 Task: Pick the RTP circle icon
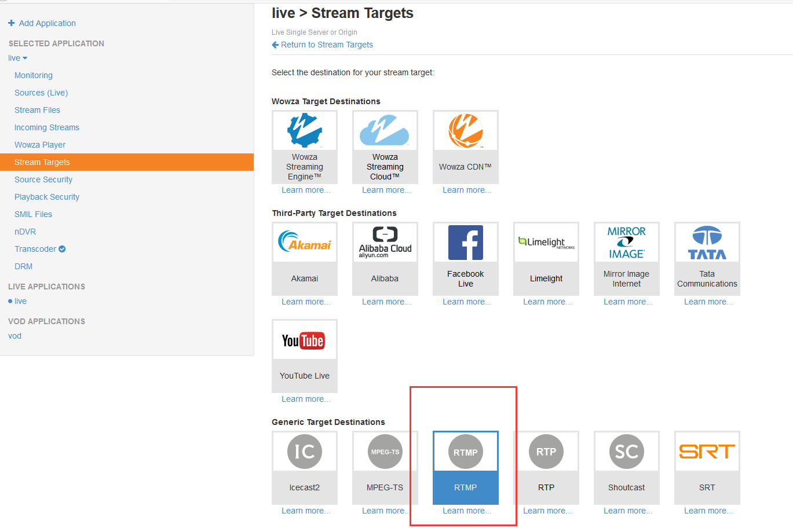point(546,452)
